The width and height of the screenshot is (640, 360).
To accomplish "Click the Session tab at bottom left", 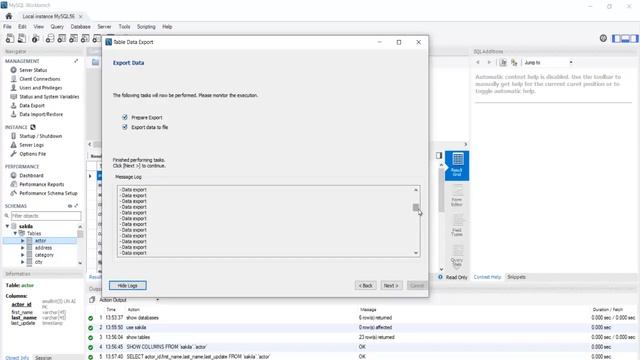I will point(43,358).
